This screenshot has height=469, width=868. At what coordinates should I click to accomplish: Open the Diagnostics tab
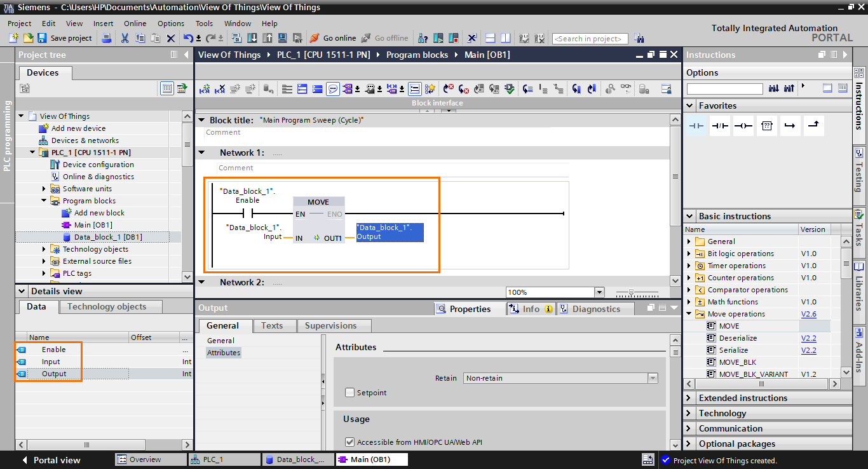click(x=596, y=309)
